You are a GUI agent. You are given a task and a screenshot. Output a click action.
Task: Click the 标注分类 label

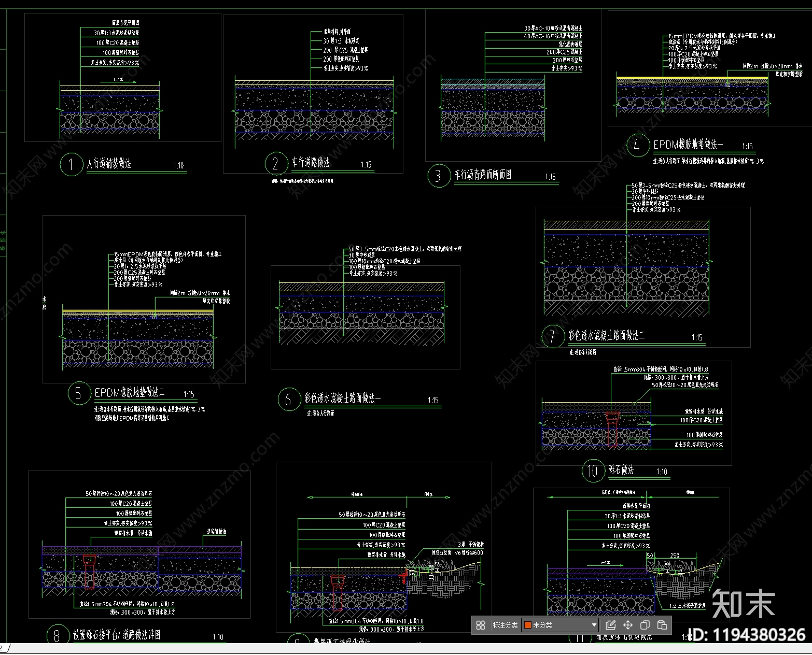[x=505, y=625]
